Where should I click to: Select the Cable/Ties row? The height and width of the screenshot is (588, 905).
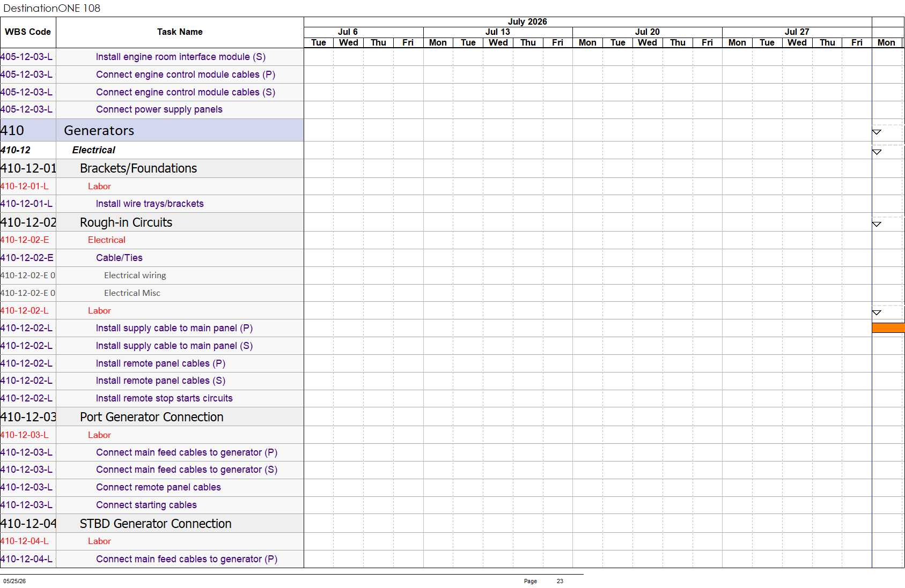(152, 258)
